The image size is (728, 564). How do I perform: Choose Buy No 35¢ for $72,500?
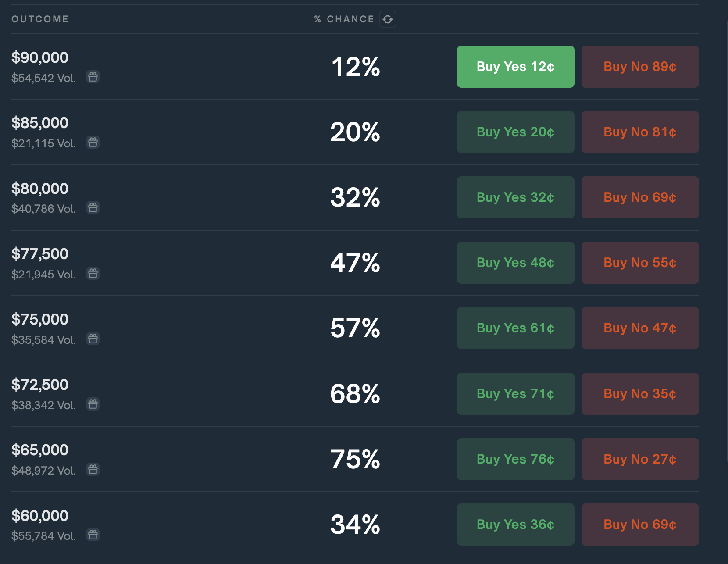coord(640,394)
